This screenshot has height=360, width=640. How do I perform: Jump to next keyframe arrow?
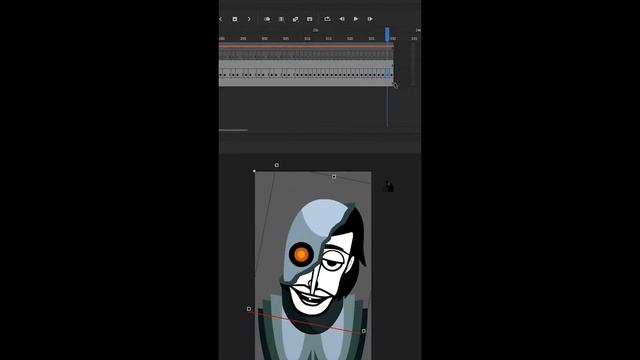point(249,19)
